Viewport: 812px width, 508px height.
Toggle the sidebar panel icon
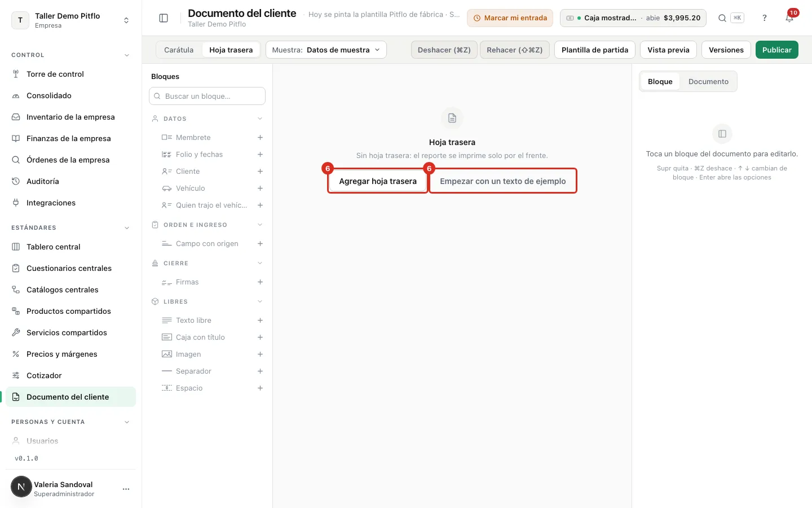point(164,18)
